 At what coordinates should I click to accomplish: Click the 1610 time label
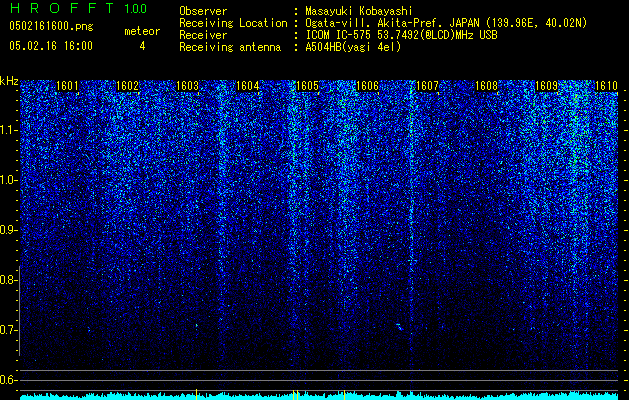[606, 86]
